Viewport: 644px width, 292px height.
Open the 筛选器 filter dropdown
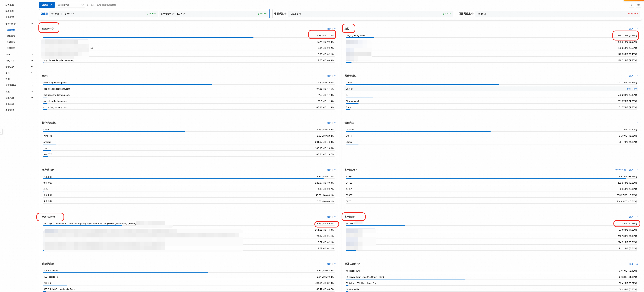[x=47, y=5]
